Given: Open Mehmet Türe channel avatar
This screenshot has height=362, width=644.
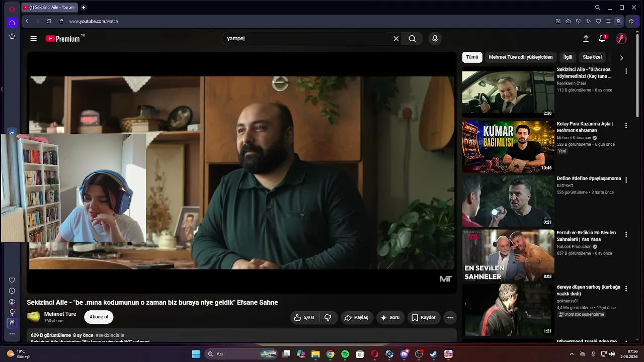Looking at the screenshot, I should click(x=33, y=317).
